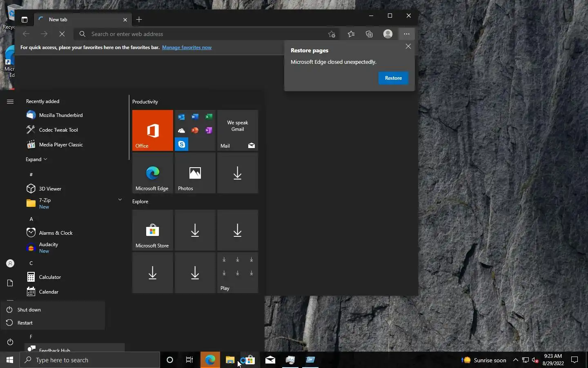The image size is (588, 368).
Task: Launch OneNote from the Office apps tile
Action: 209,130
